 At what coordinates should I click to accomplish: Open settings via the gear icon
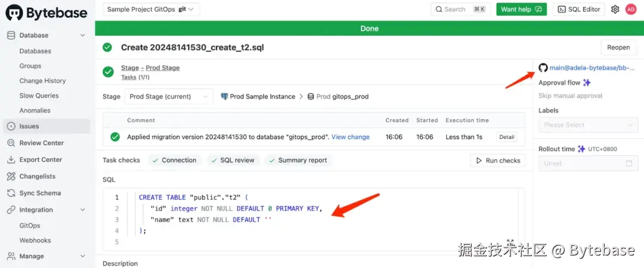pyautogui.click(x=615, y=10)
